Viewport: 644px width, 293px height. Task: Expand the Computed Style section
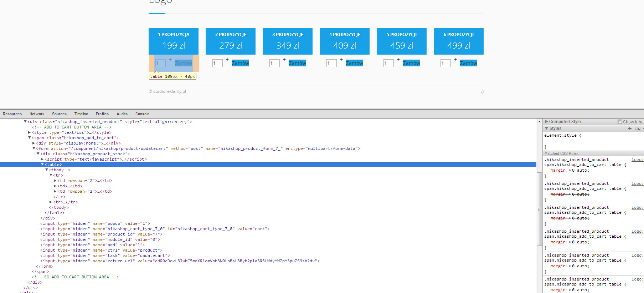pos(547,122)
